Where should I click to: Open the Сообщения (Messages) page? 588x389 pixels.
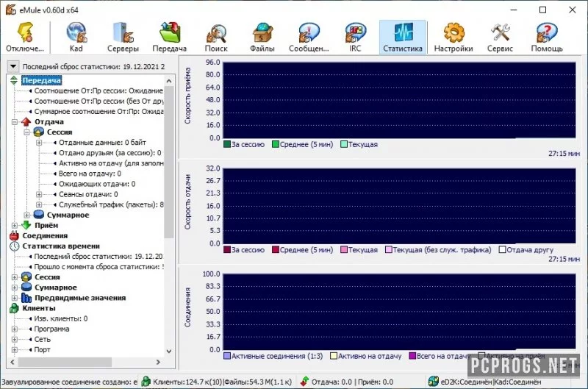(x=309, y=37)
